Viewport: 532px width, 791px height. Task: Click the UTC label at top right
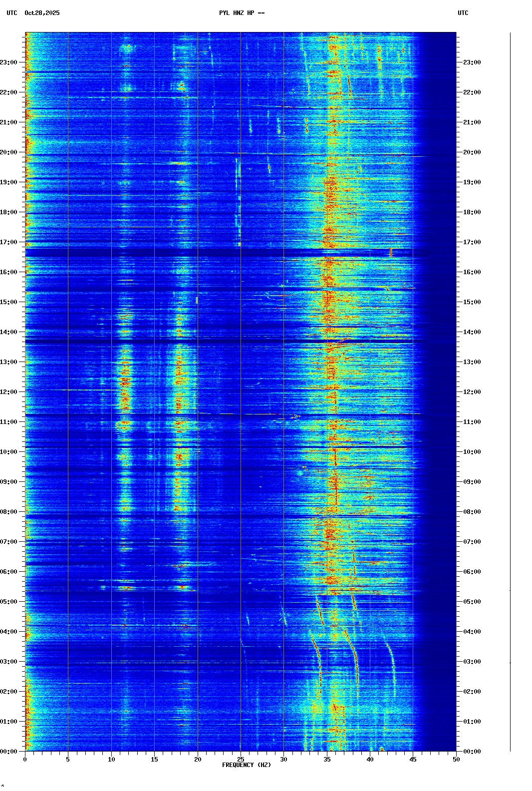(463, 13)
